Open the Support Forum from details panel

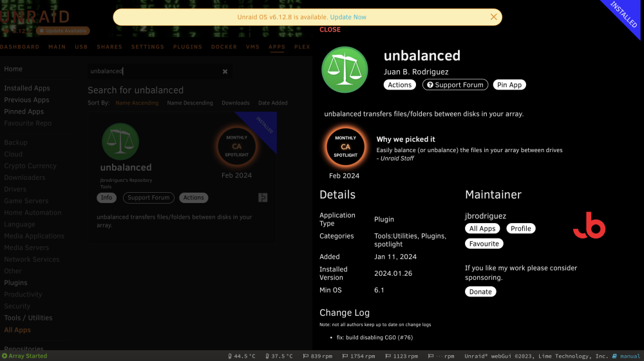tap(455, 84)
